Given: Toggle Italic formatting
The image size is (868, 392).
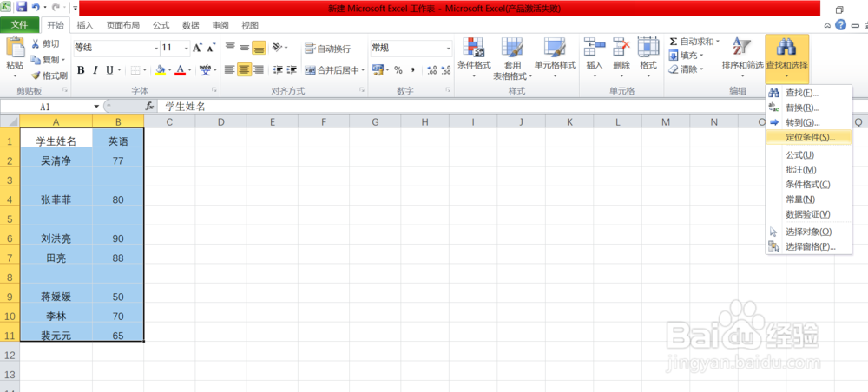Looking at the screenshot, I should tap(95, 70).
